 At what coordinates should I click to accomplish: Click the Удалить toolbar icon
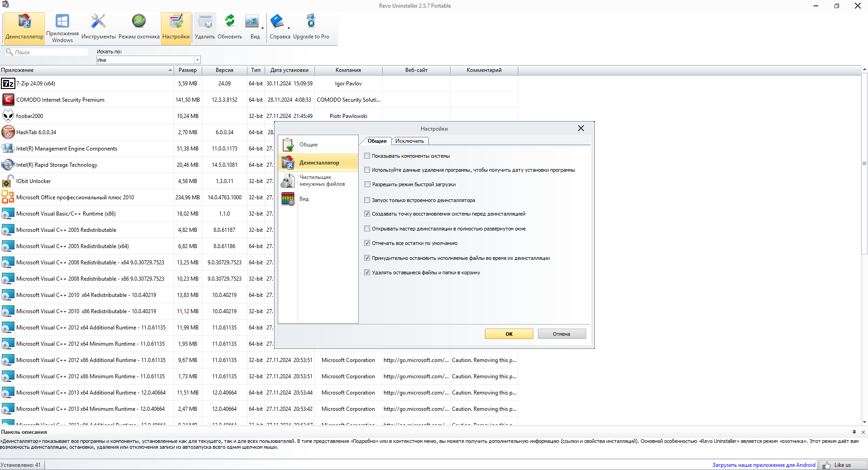(205, 28)
